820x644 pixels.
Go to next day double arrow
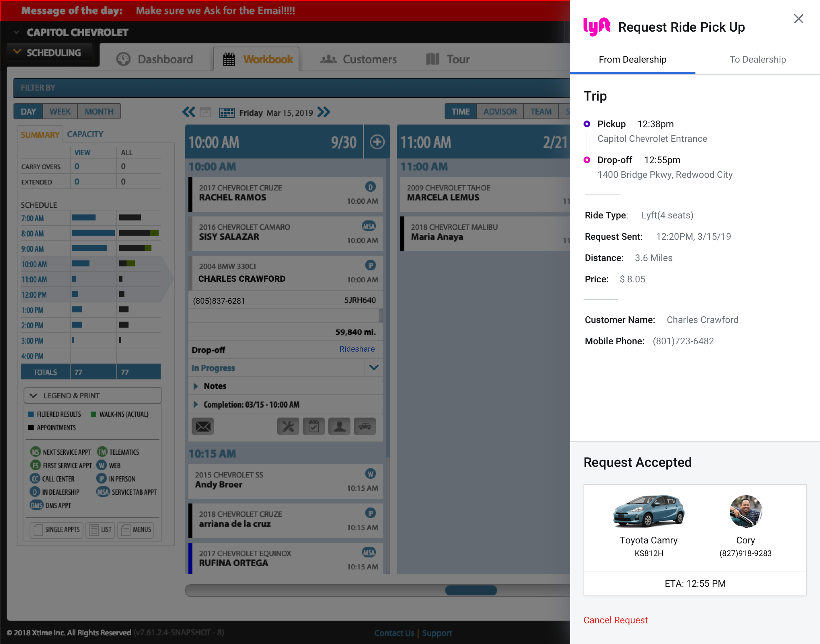324,112
